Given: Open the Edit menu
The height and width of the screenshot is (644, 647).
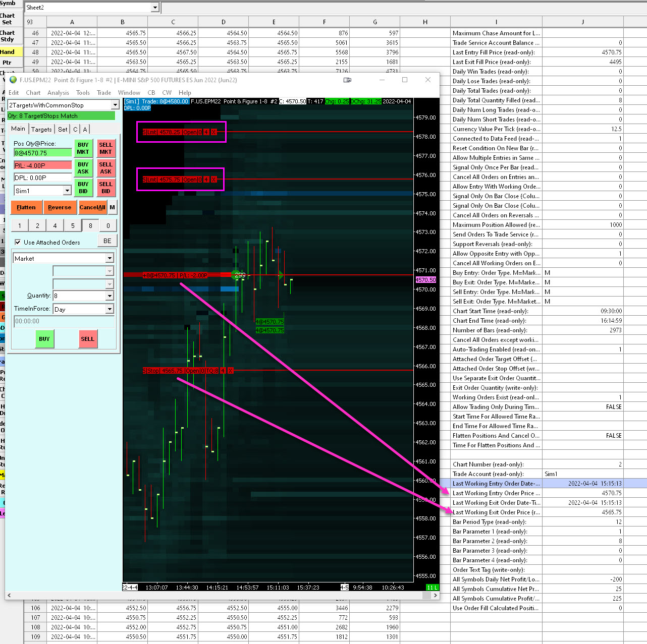Looking at the screenshot, I should [x=14, y=93].
